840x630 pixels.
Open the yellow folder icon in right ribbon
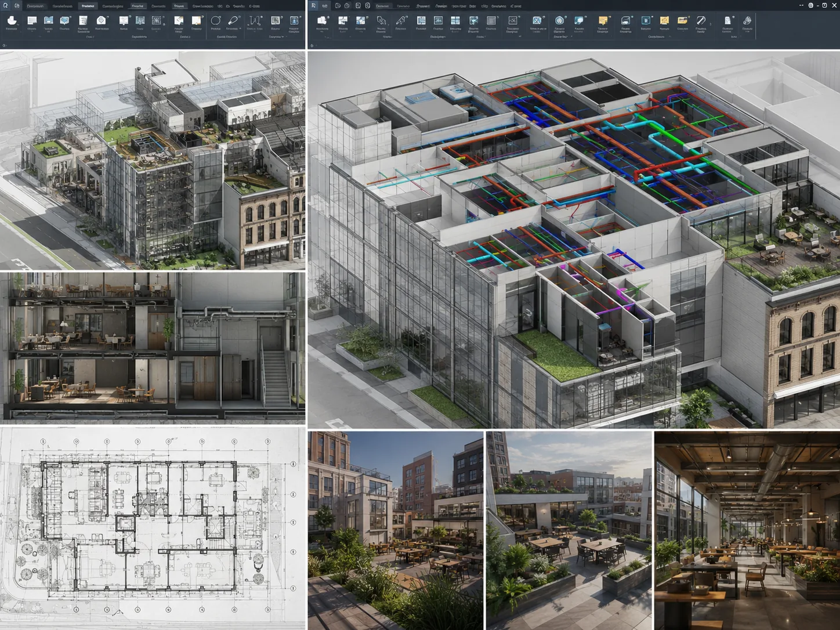point(683,20)
